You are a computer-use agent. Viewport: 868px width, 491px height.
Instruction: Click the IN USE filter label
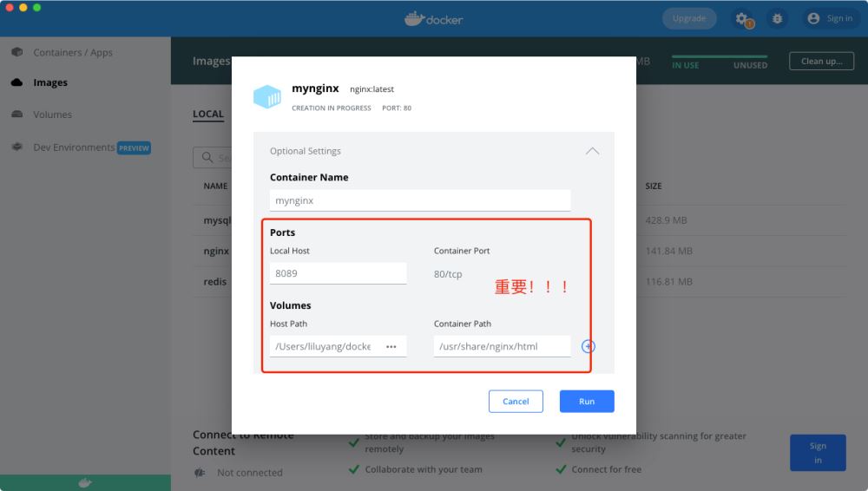[x=686, y=65]
